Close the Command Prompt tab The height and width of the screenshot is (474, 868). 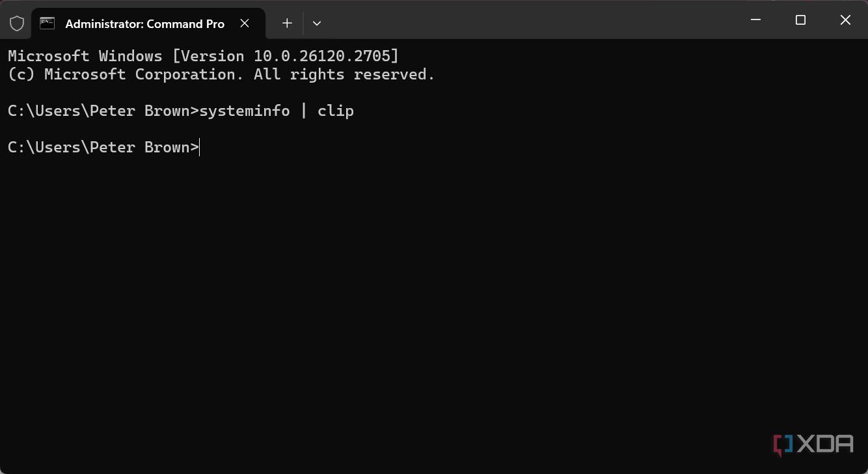pyautogui.click(x=245, y=23)
